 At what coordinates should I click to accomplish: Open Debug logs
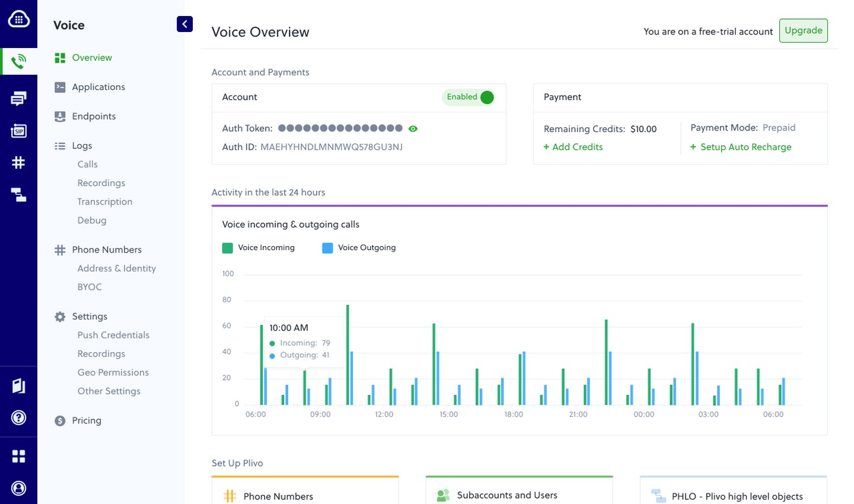point(92,221)
